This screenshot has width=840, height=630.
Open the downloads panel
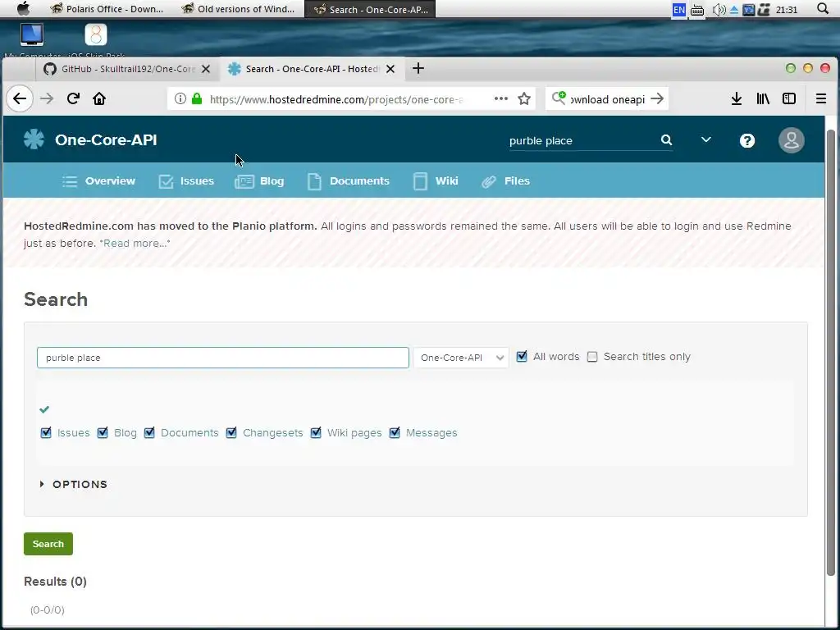(x=737, y=98)
